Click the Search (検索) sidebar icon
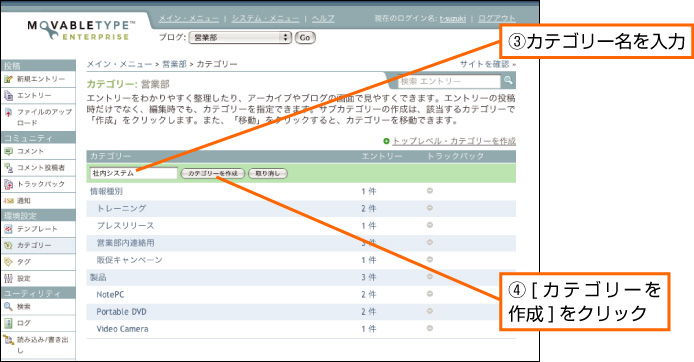 coord(8,307)
